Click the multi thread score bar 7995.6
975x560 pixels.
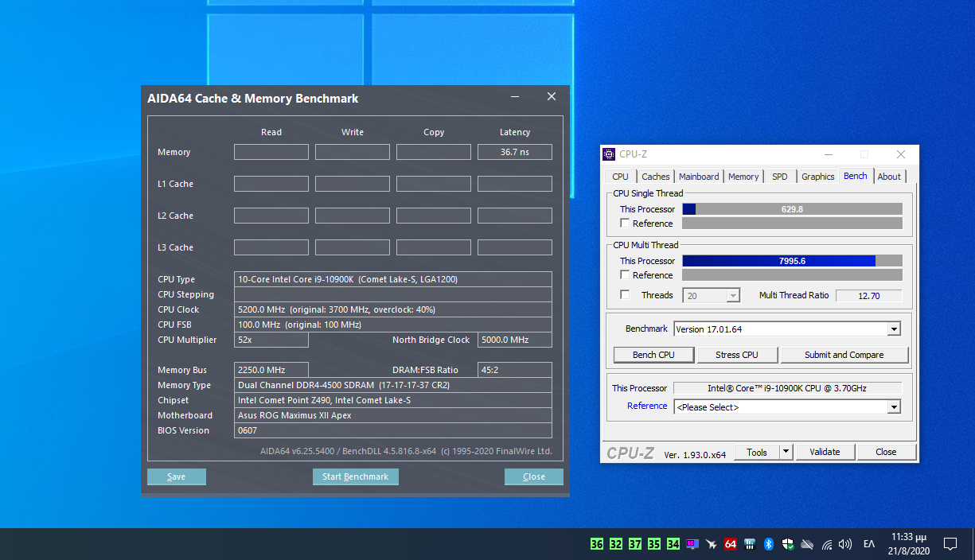[x=792, y=261]
